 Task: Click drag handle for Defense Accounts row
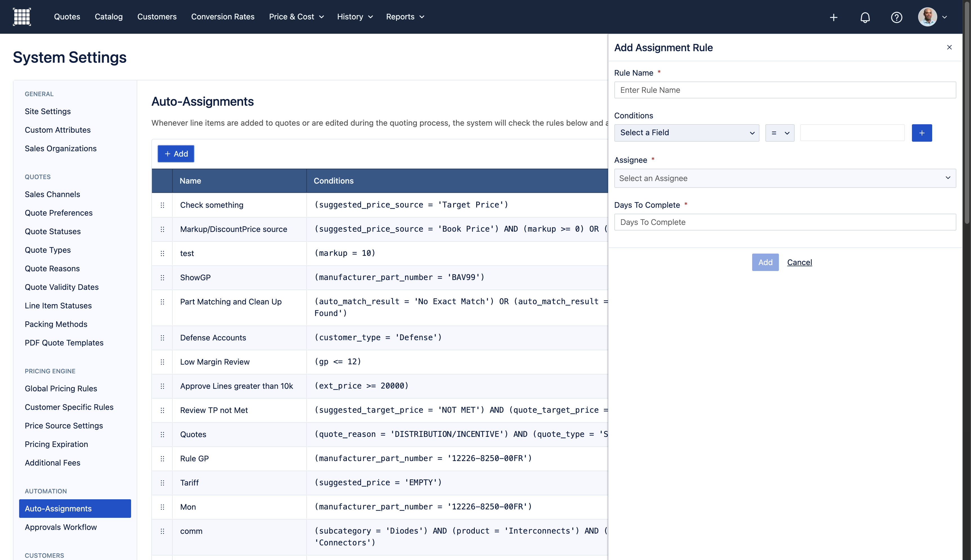[x=162, y=338]
